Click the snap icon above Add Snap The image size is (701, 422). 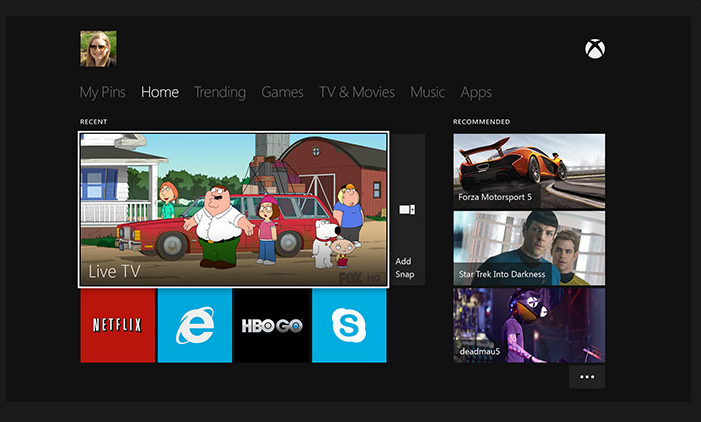[407, 209]
